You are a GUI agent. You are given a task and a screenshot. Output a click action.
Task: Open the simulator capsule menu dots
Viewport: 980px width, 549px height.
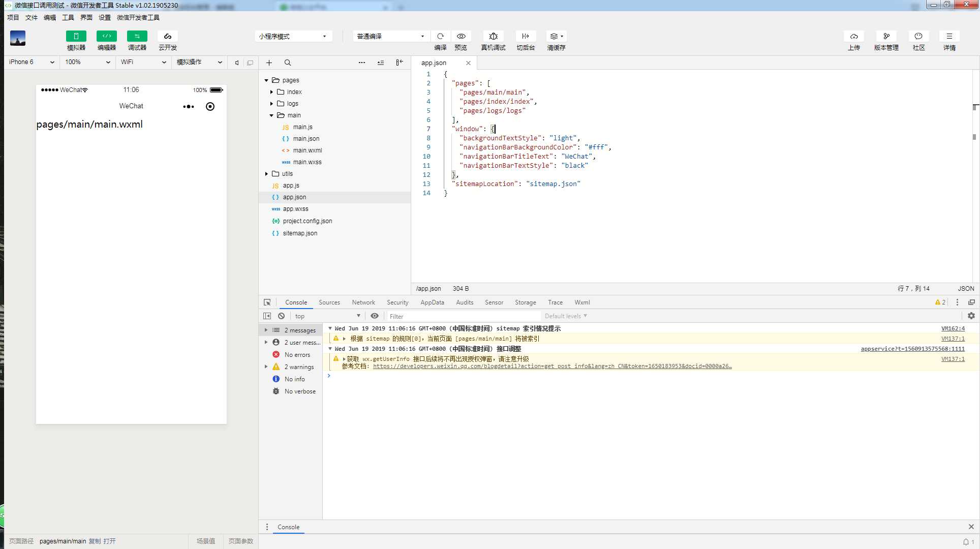pos(189,107)
